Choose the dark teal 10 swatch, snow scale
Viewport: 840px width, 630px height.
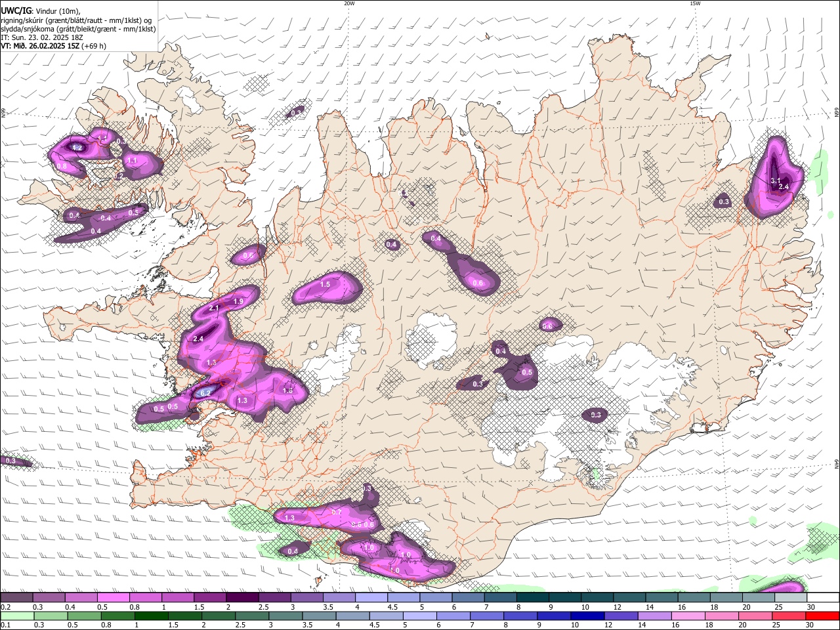click(597, 598)
